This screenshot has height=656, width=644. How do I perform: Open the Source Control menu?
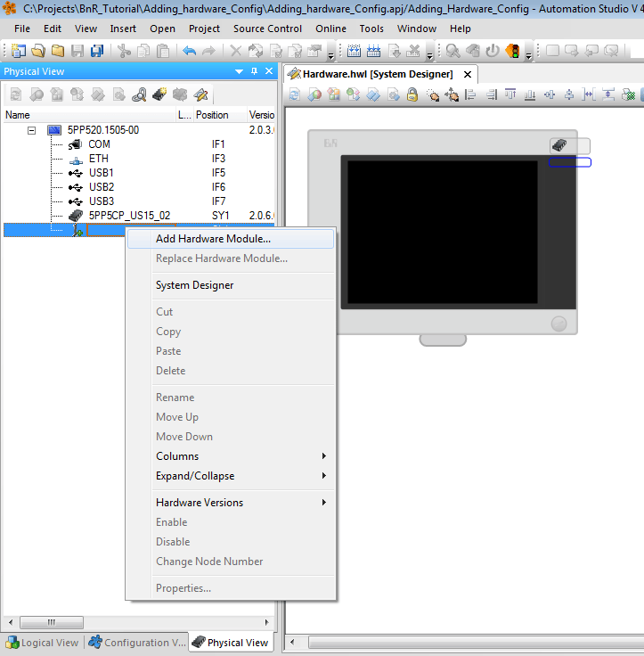[267, 29]
